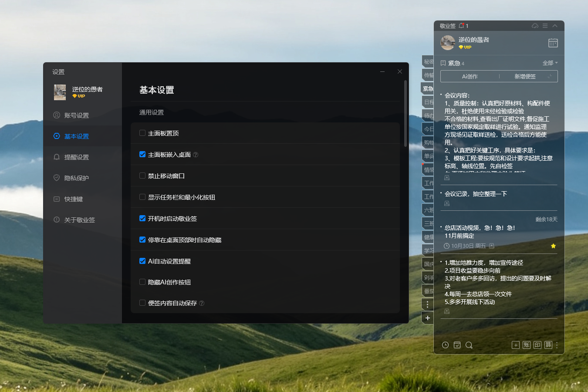Collapse the note panel with the up chevron

[x=555, y=26]
